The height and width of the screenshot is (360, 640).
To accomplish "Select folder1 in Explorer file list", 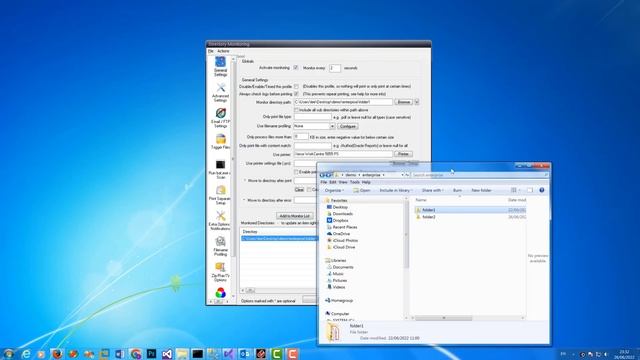I will (x=469, y=210).
